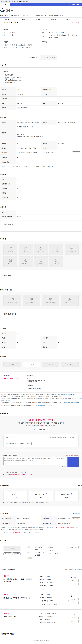
Task: Click the 고용24 logo
Action: 7,10
